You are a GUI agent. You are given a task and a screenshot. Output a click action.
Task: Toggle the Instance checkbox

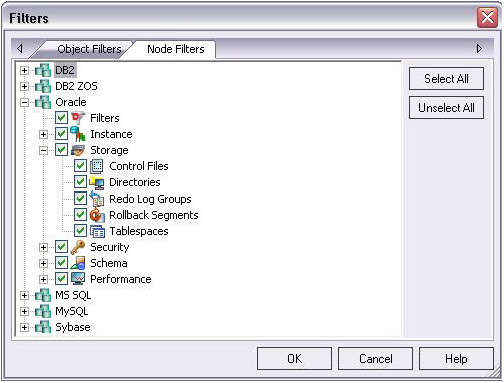pyautogui.click(x=61, y=134)
